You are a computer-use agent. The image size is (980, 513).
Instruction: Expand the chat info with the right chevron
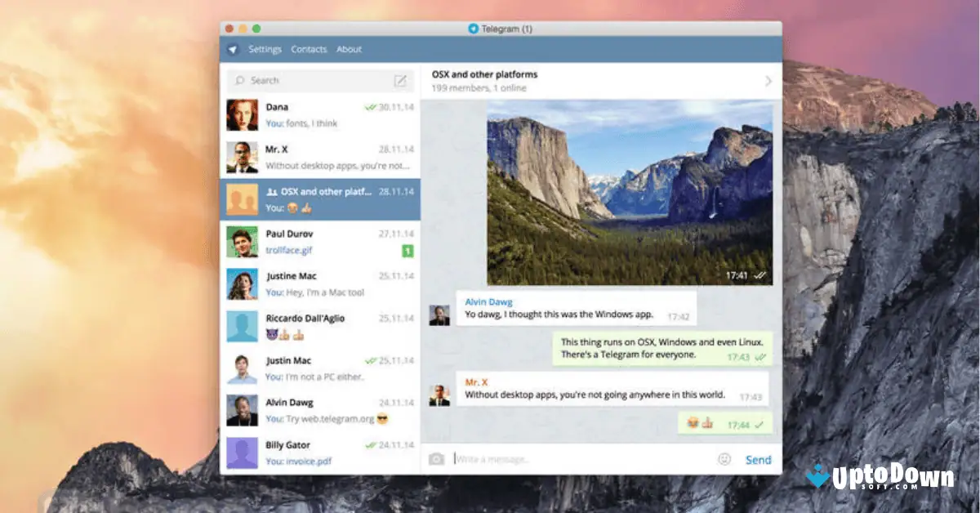[x=767, y=80]
